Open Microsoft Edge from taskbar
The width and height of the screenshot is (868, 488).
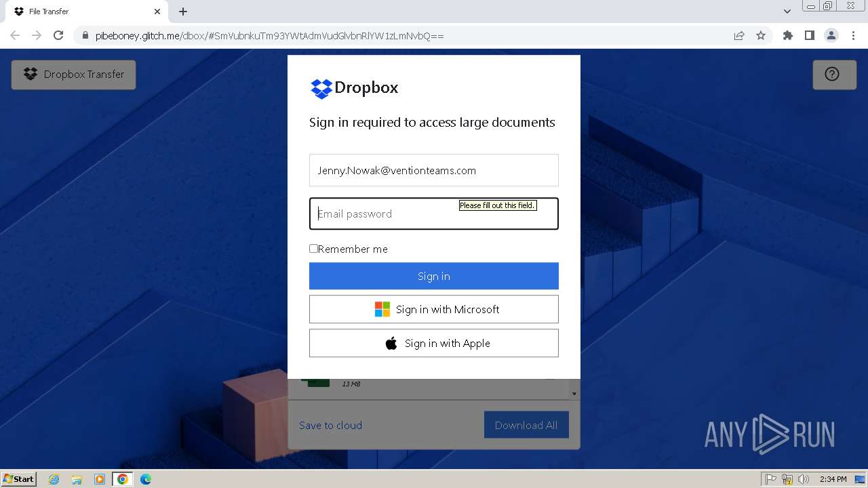145,479
